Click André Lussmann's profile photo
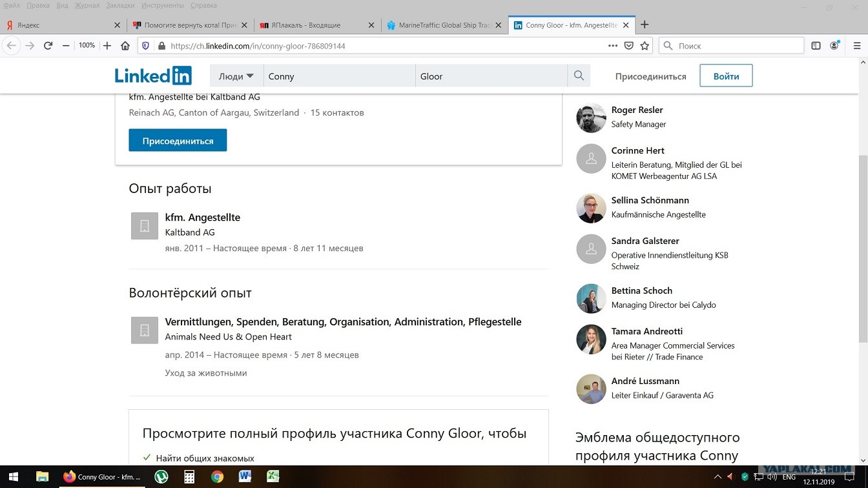 coord(591,389)
